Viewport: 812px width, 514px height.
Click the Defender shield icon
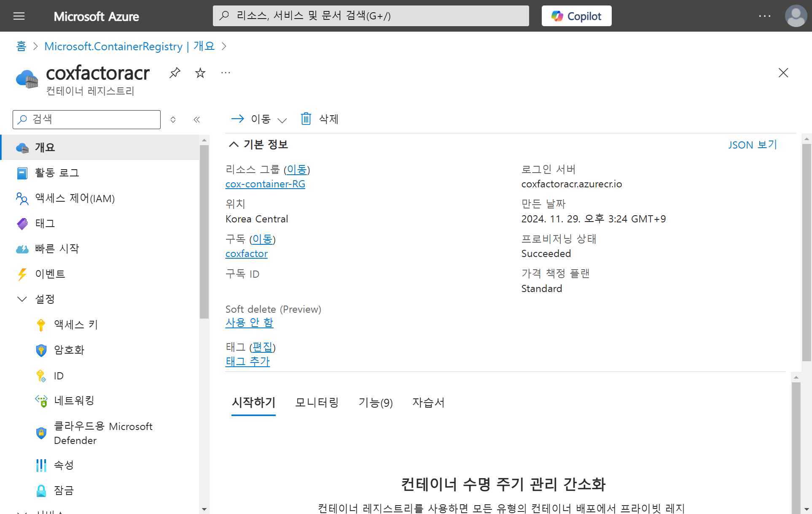point(41,433)
